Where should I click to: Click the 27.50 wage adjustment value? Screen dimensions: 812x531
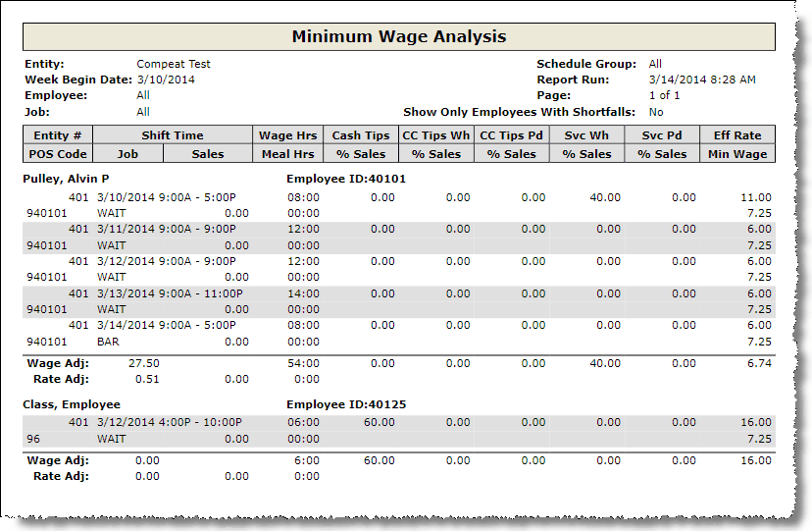[x=144, y=363]
